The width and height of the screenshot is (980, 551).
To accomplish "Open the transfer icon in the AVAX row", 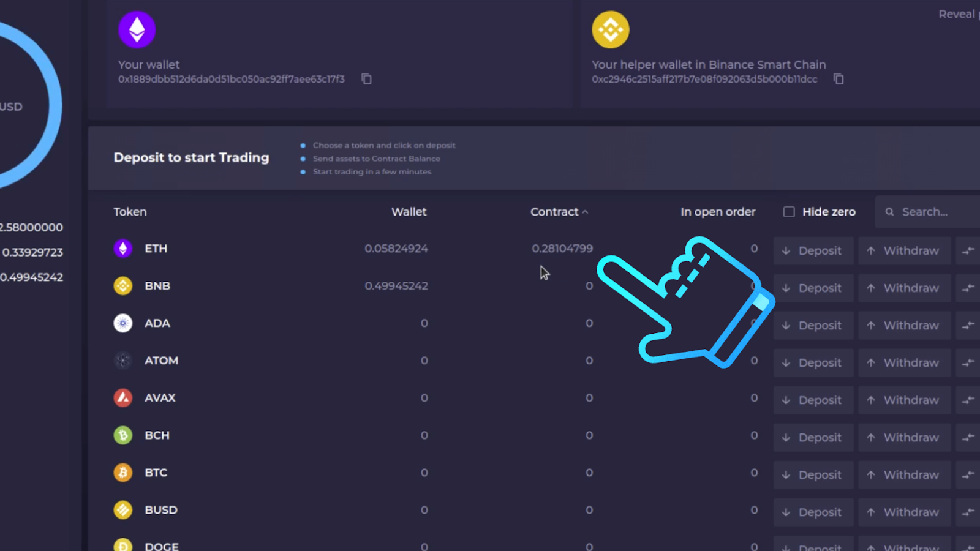I will [968, 400].
